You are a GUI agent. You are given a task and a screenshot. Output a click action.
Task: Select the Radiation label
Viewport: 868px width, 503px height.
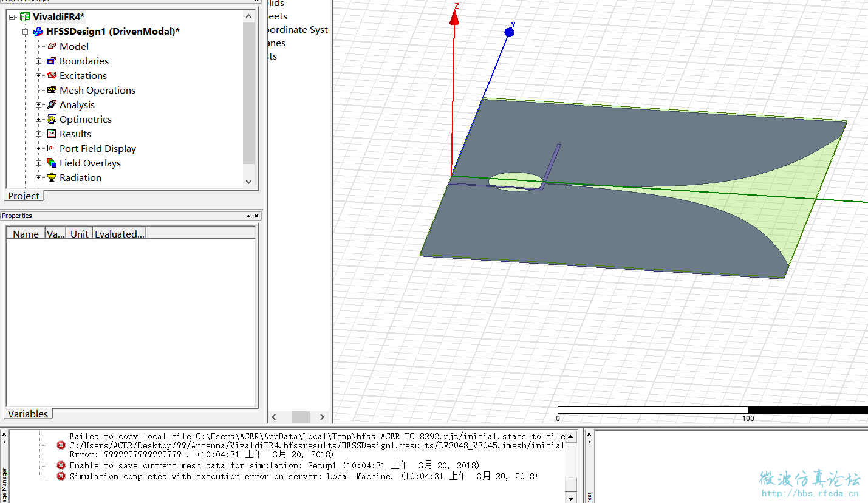[x=80, y=177]
